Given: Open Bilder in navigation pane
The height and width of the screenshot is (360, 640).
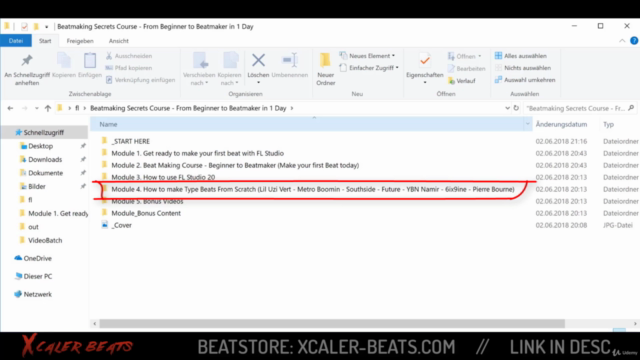Looking at the screenshot, I should [x=37, y=187].
